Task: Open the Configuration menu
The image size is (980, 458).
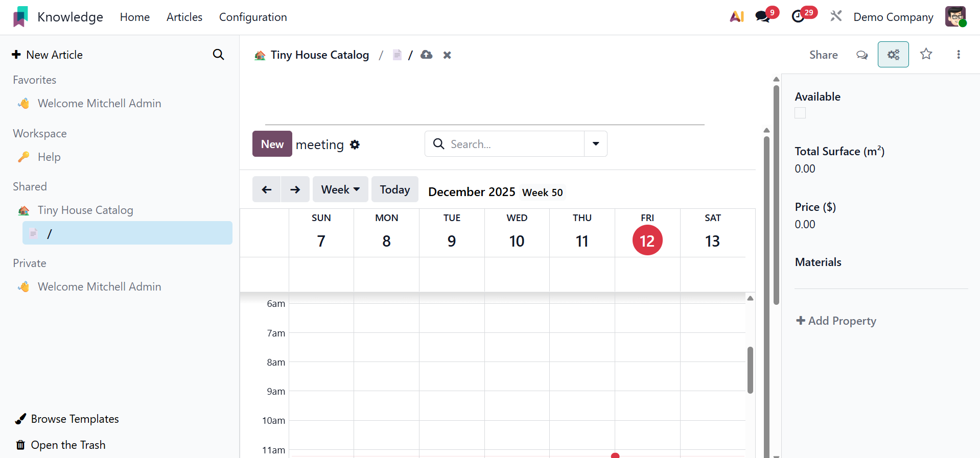Action: [253, 17]
